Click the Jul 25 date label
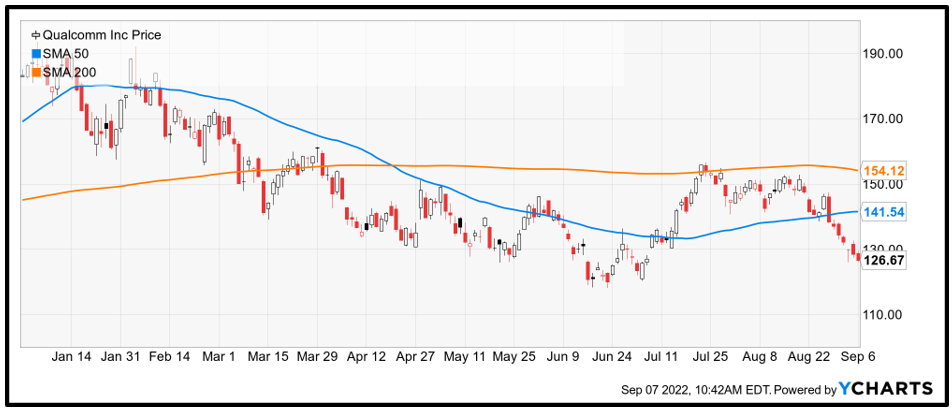The height and width of the screenshot is (412, 952). pos(710,357)
